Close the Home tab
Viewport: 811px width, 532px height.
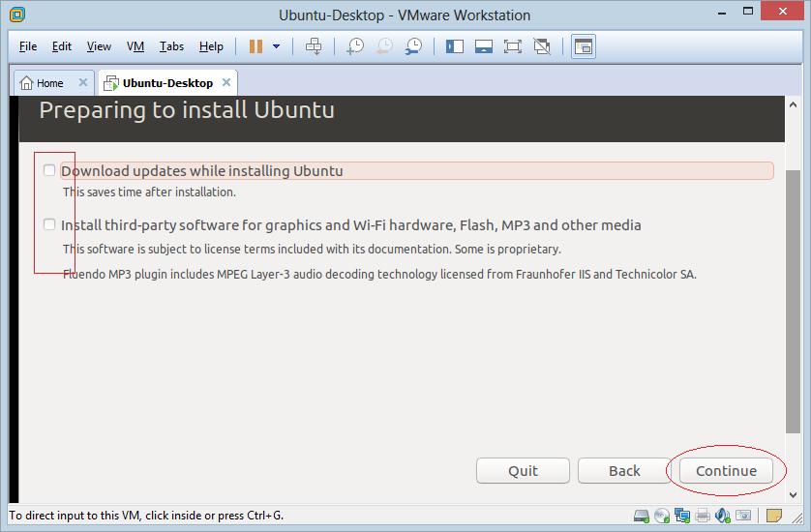pos(83,83)
